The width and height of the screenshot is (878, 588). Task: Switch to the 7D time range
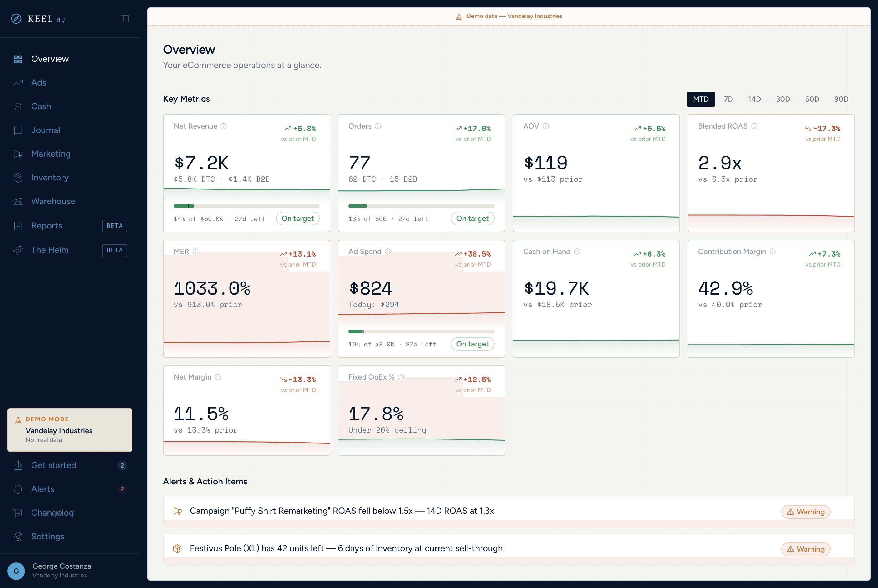[728, 99]
